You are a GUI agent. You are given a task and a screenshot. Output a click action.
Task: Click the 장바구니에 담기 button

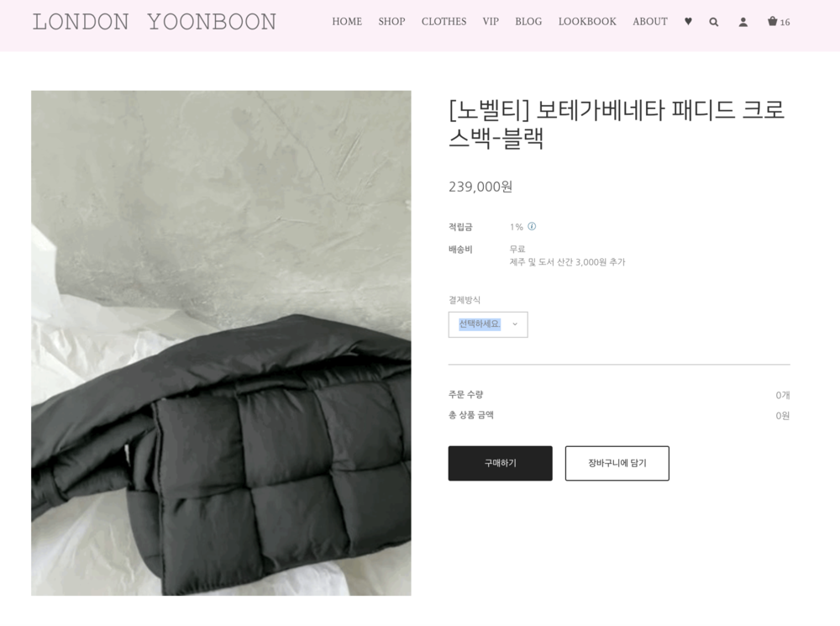pyautogui.click(x=617, y=463)
